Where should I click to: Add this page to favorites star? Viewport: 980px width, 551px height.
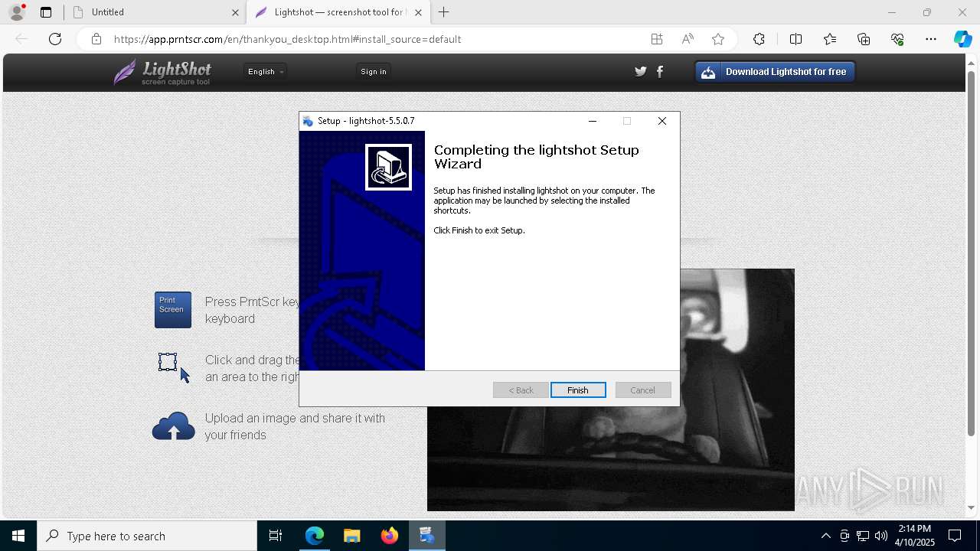[x=718, y=39]
